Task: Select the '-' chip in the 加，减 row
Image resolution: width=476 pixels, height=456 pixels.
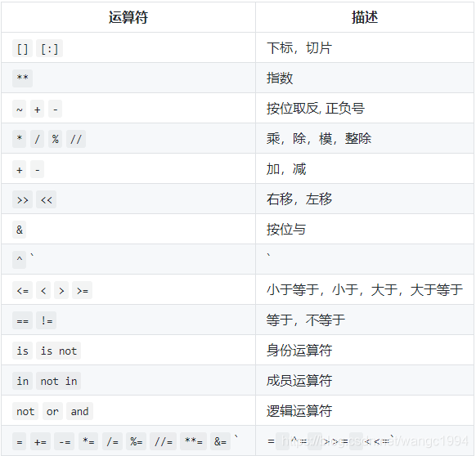Action: point(38,169)
